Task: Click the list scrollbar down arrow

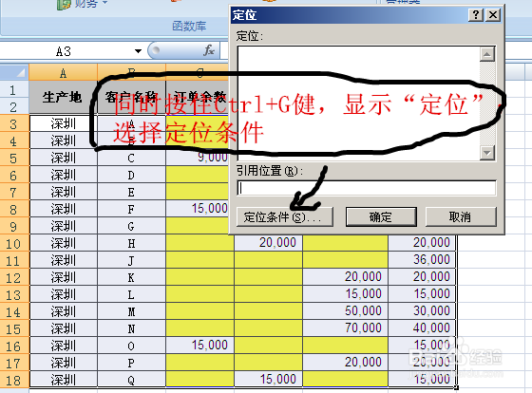Action: pyautogui.click(x=487, y=153)
